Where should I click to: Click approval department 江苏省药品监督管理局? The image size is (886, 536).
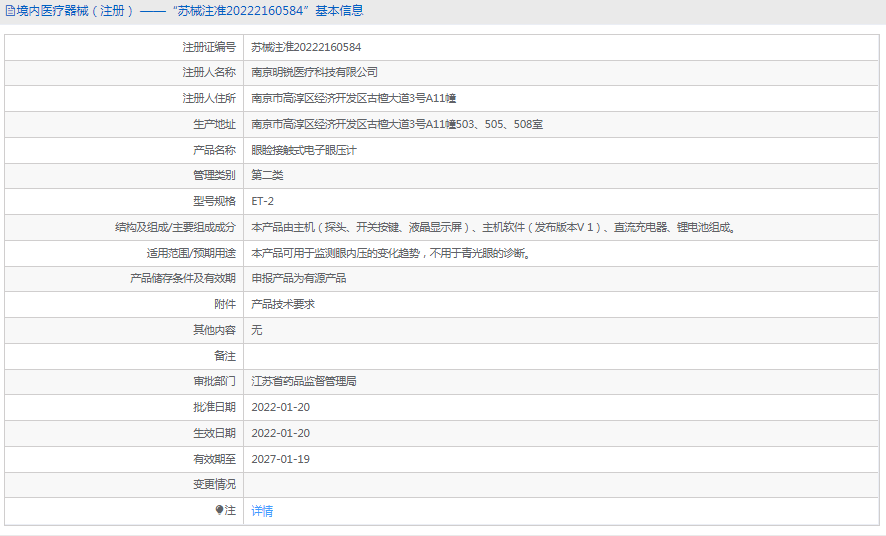coord(304,381)
